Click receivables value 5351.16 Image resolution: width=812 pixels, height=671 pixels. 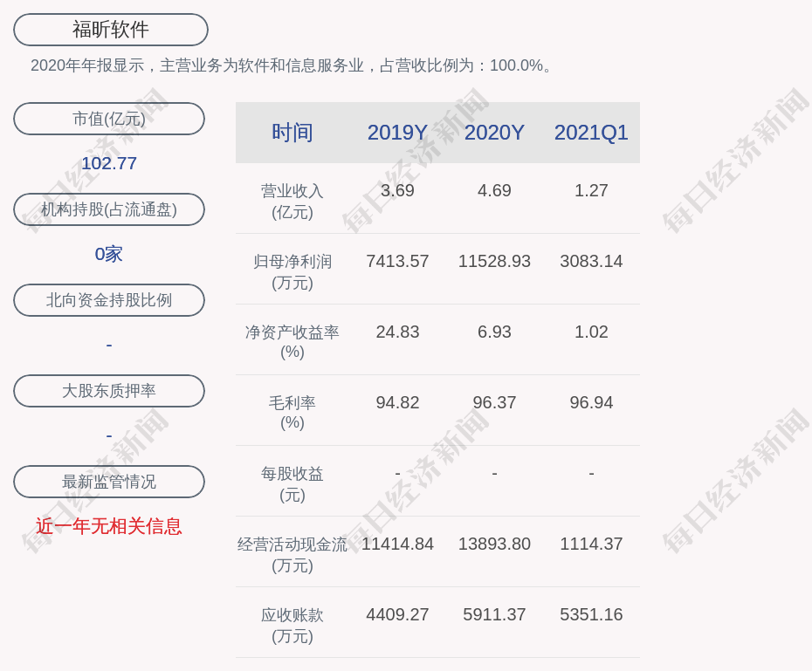pos(591,614)
